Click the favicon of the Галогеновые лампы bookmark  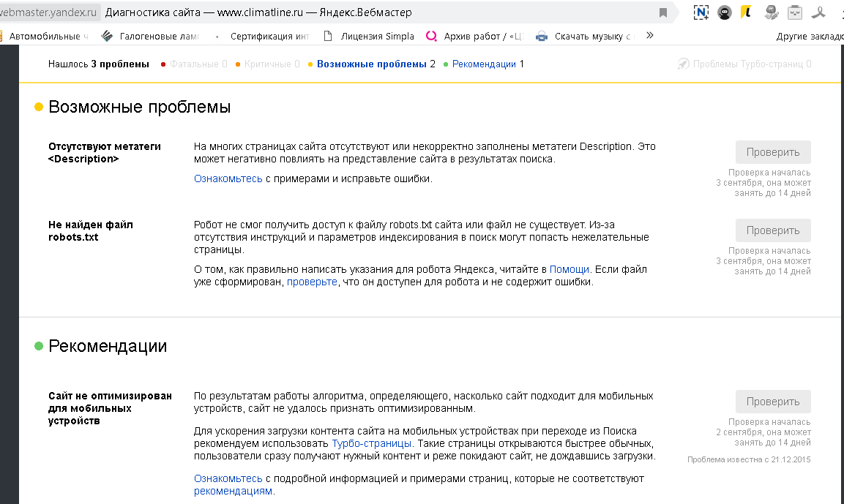pyautogui.click(x=107, y=36)
